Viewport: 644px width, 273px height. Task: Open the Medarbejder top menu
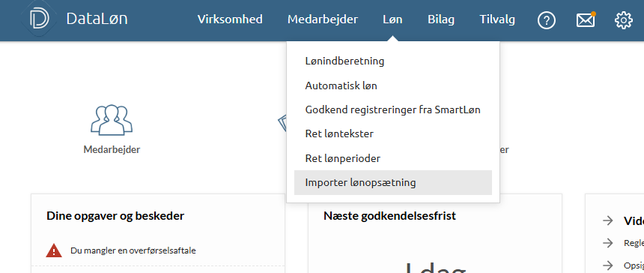pos(323,19)
